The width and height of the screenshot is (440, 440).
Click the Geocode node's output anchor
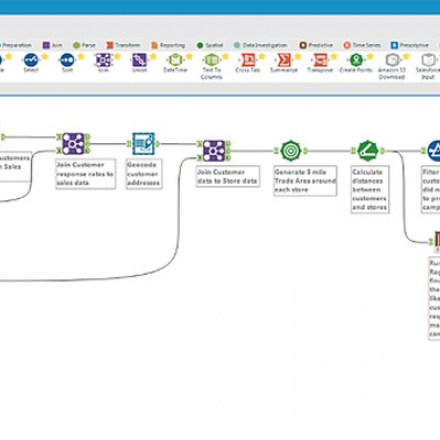pyautogui.click(x=157, y=144)
